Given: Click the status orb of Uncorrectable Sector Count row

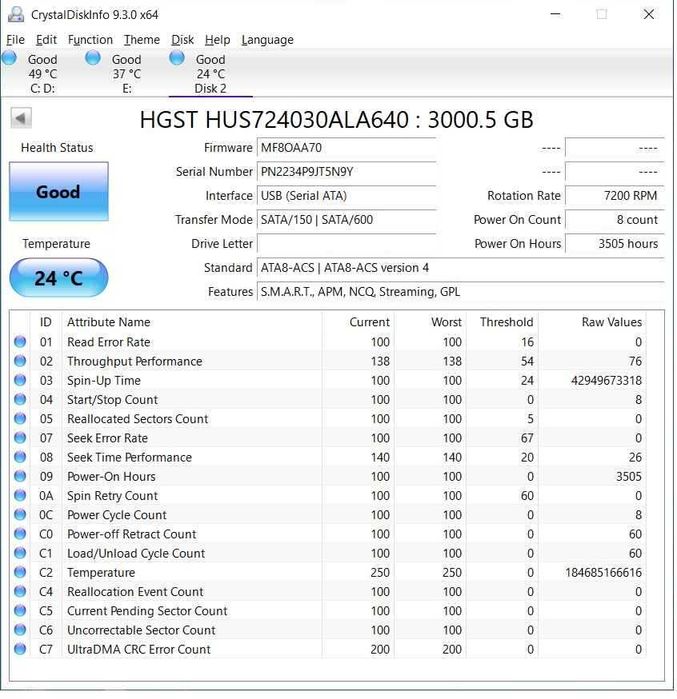Looking at the screenshot, I should tap(20, 629).
